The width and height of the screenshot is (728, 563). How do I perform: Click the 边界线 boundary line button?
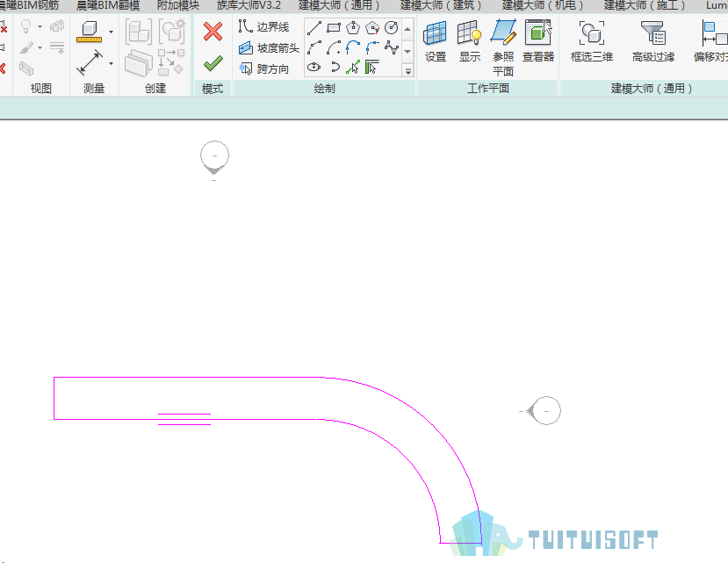pyautogui.click(x=263, y=27)
